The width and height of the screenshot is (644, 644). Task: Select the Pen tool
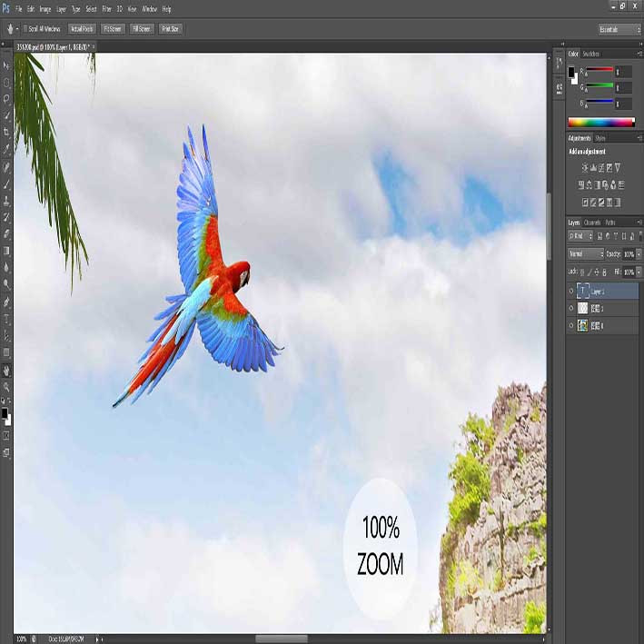click(x=6, y=302)
